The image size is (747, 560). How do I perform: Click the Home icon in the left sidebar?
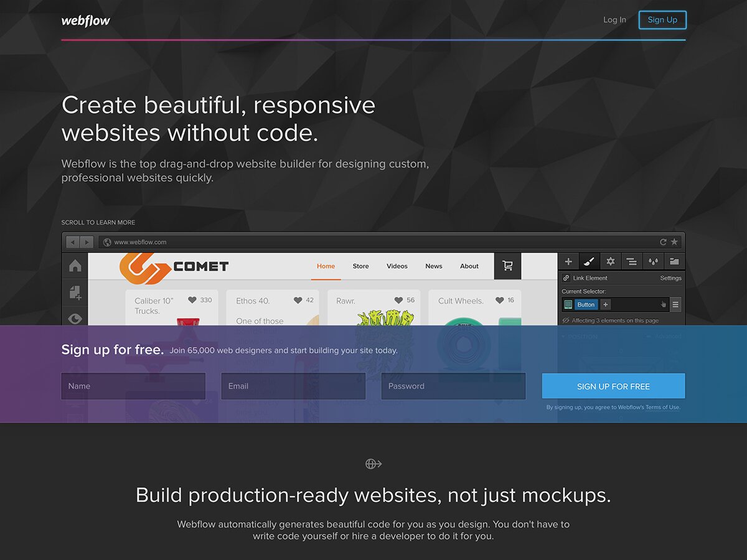[75, 266]
